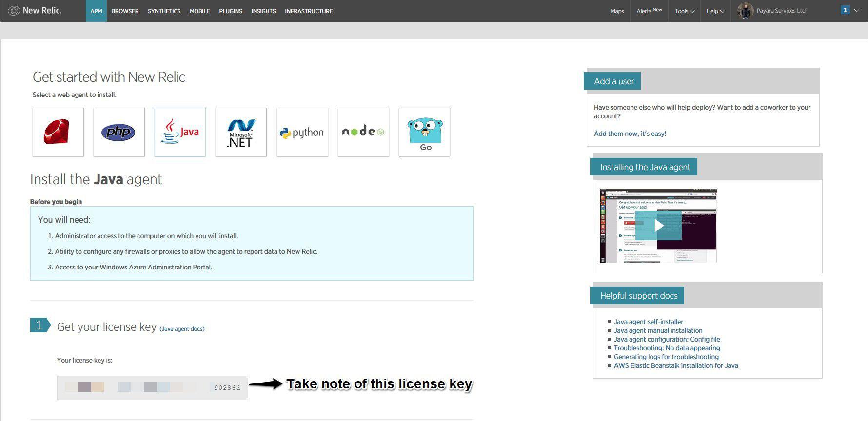Viewport: 868px width, 421px height.
Task: Select the Java agent icon
Action: click(180, 132)
